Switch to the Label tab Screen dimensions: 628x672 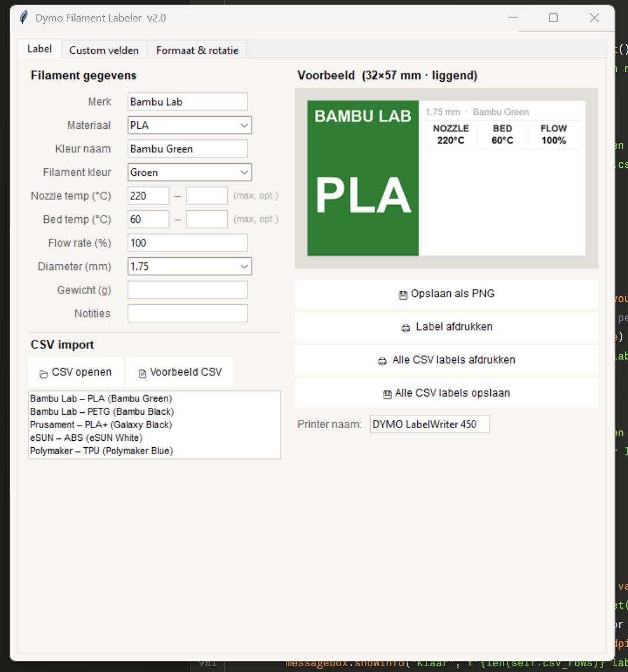40,49
